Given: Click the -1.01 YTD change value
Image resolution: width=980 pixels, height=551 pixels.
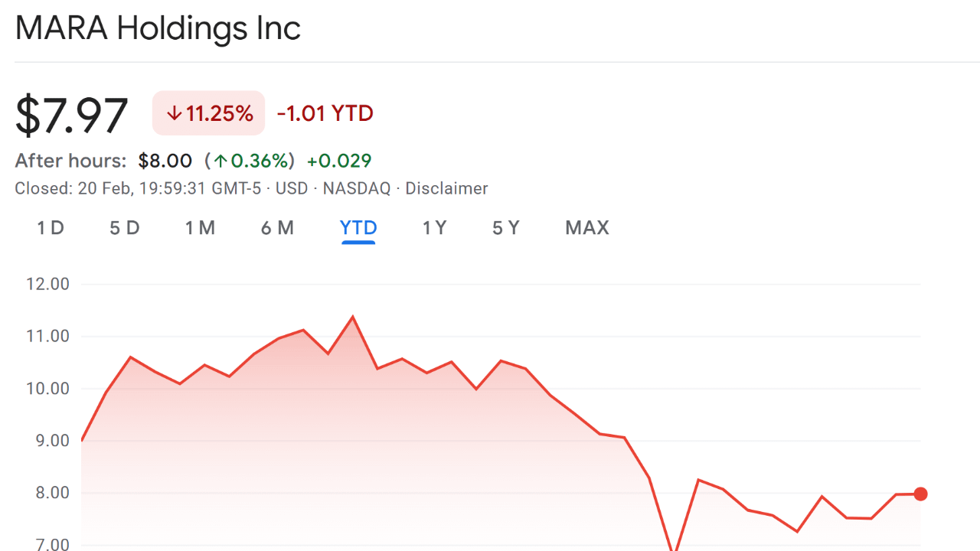Looking at the screenshot, I should (x=325, y=114).
